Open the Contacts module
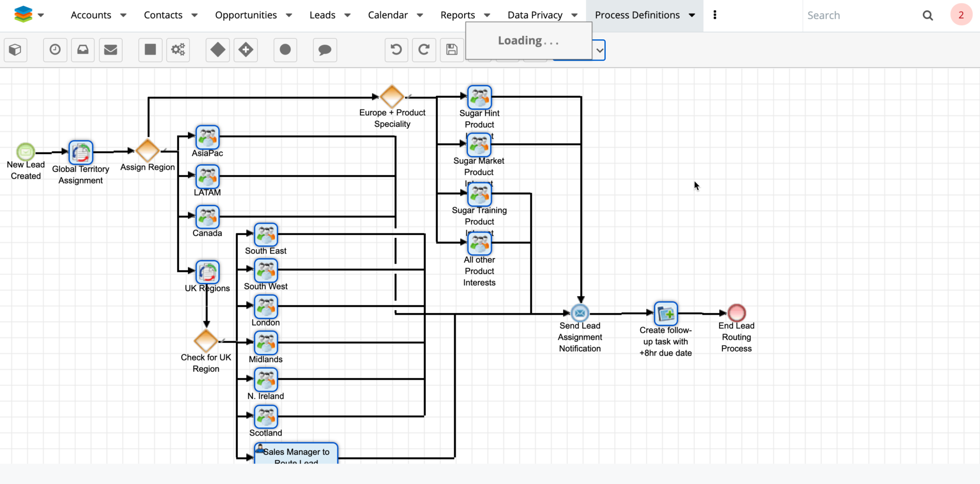This screenshot has height=484, width=980. click(163, 15)
